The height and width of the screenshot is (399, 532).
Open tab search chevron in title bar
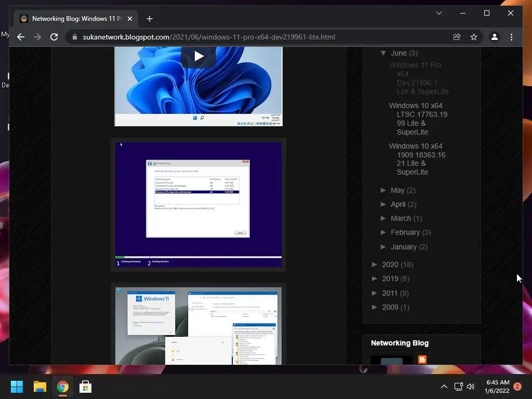coord(438,13)
